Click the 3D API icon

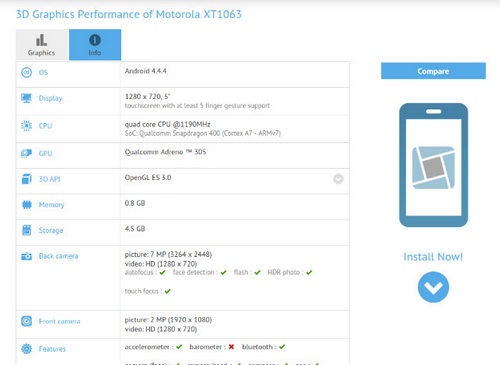click(26, 179)
